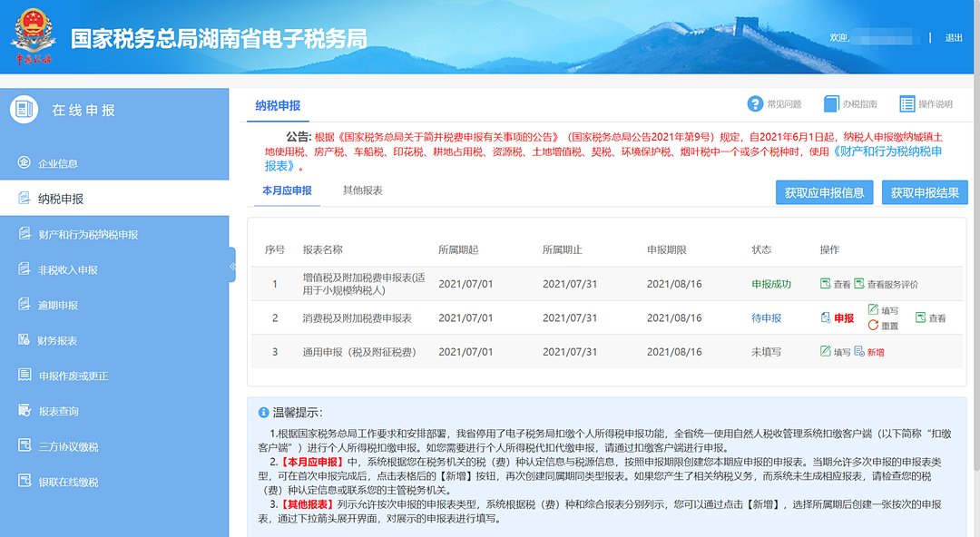Click the 填写 pencil icon in 通用申报 row
Image resolution: width=980 pixels, height=537 pixels.
click(825, 351)
